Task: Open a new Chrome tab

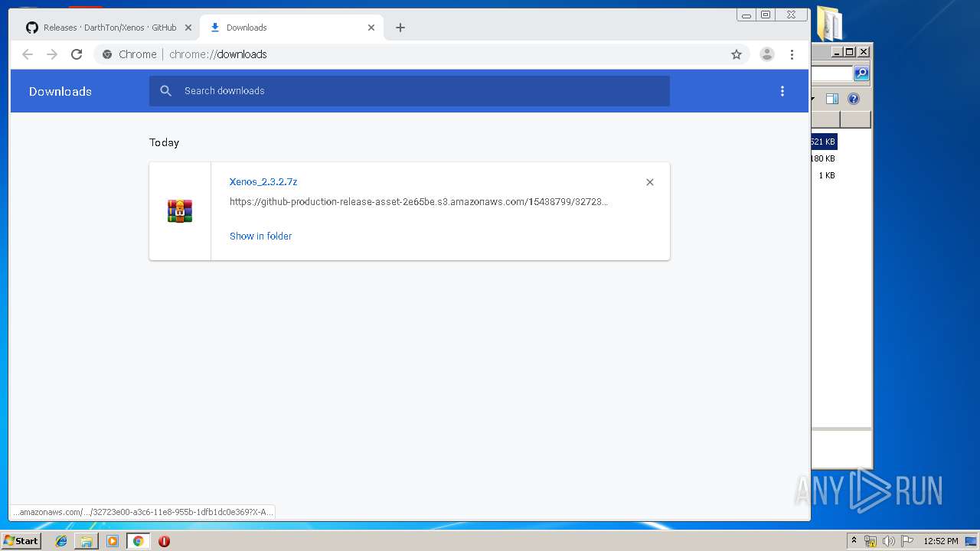Action: [x=400, y=28]
